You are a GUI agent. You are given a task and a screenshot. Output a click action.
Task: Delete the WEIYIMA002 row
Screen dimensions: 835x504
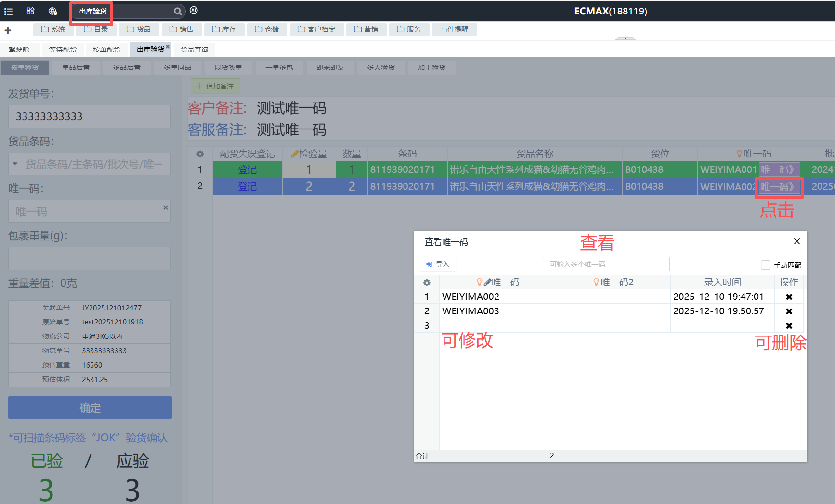(x=789, y=297)
